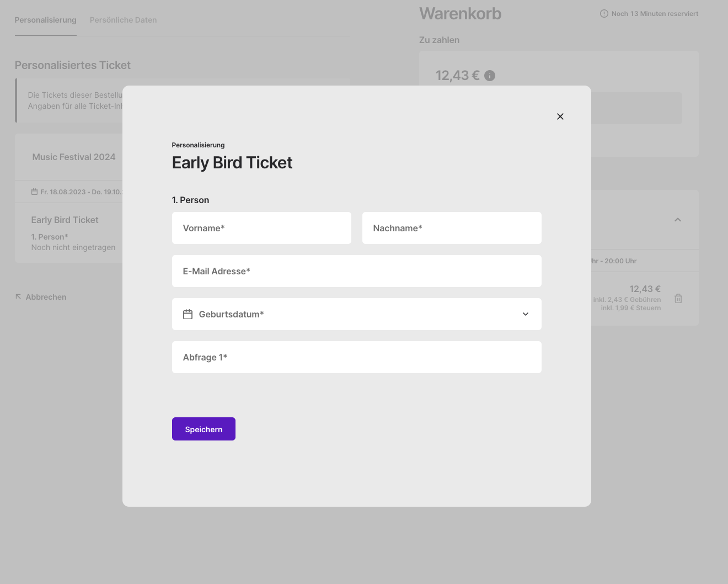Open the Persönliche Daten tab
This screenshot has width=728, height=584.
(x=123, y=20)
